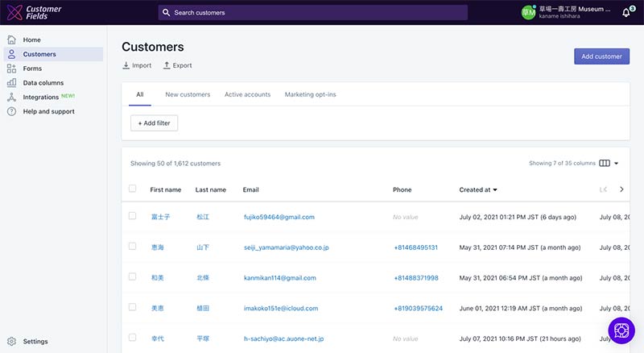644x353 pixels.
Task: Select the checkbox for kanmikan114@gmail.com row
Action: pyautogui.click(x=133, y=277)
